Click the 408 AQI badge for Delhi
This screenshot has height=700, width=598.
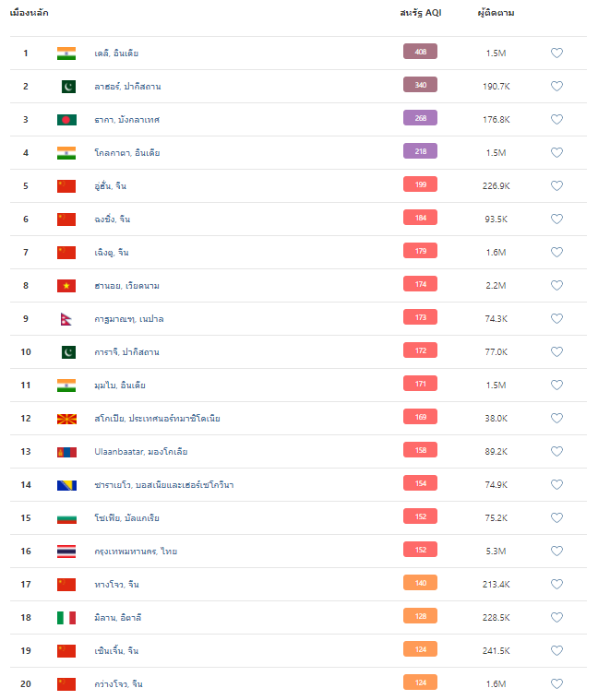tap(420, 52)
